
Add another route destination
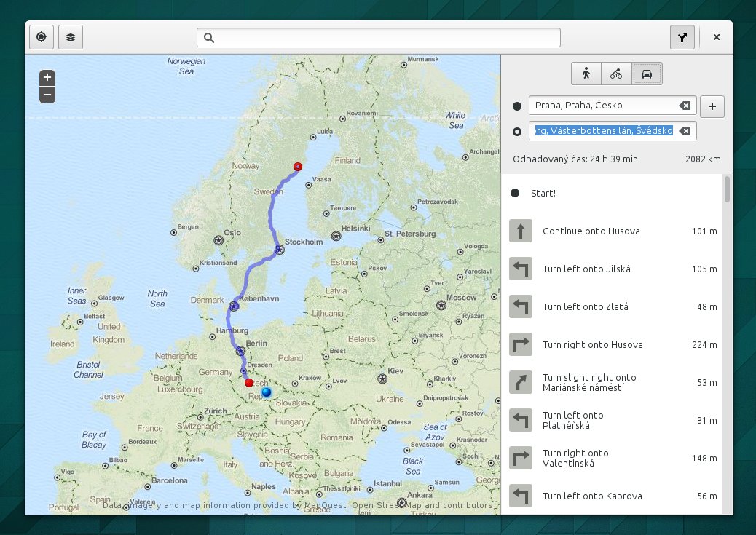point(712,106)
